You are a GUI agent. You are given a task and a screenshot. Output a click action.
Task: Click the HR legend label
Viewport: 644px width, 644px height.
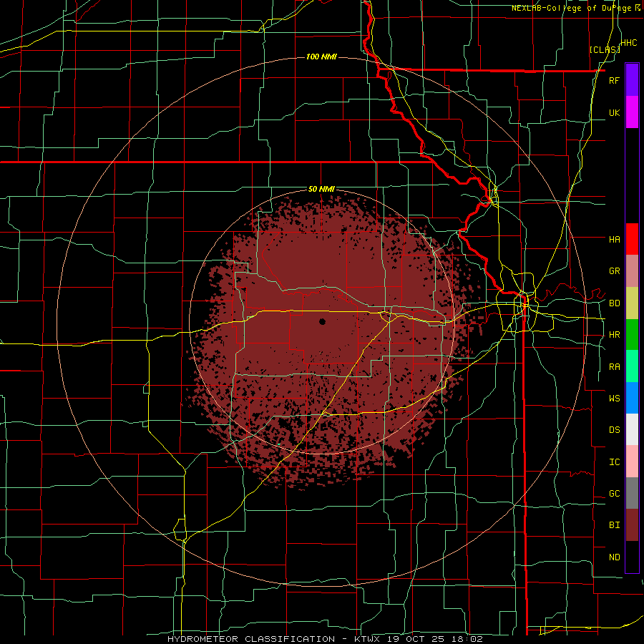[614, 335]
